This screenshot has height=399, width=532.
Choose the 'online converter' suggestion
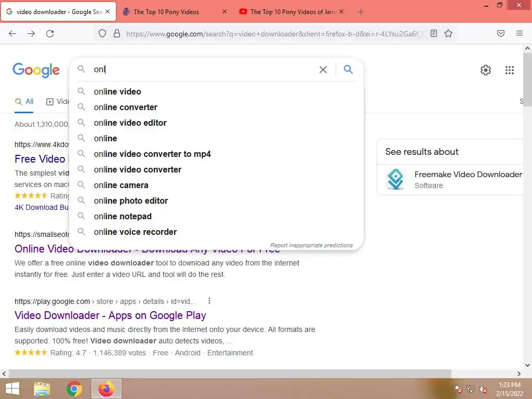[x=217, y=107]
